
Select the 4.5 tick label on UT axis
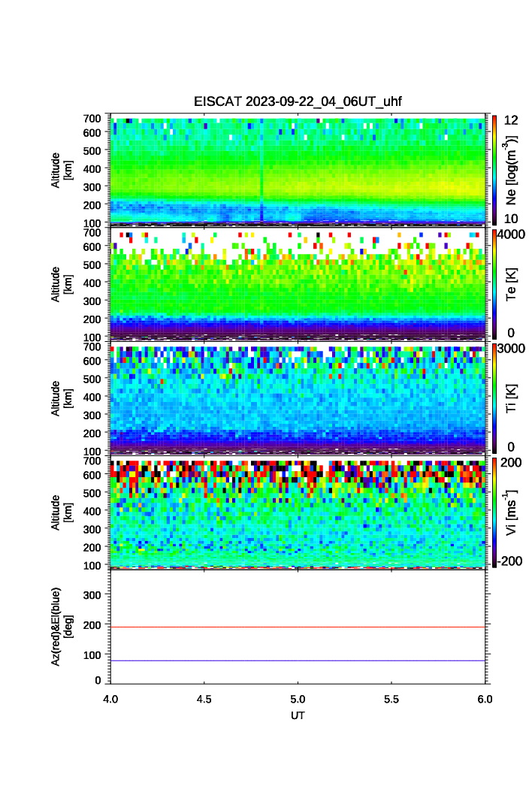tap(204, 699)
